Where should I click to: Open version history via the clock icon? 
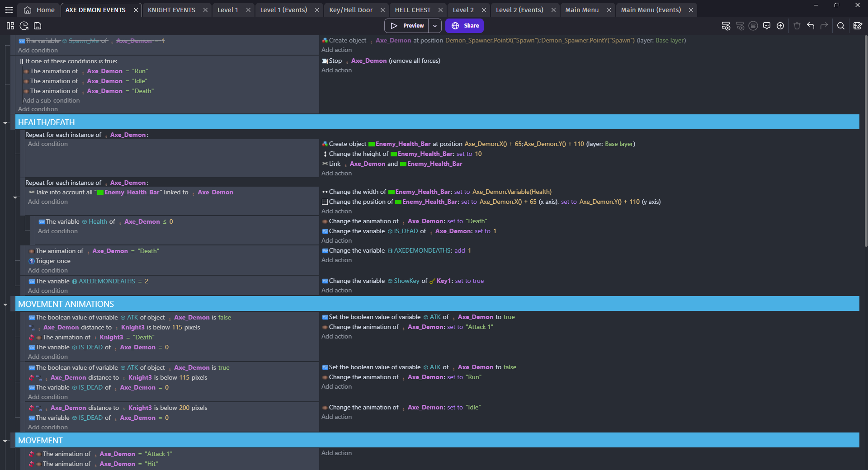(x=24, y=26)
